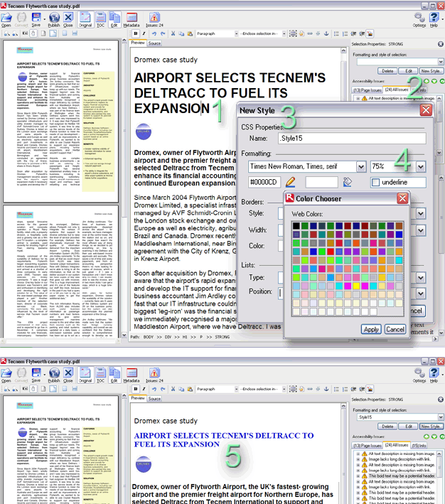Image resolution: width=445 pixels, height=504 pixels.
Task: Toggle Italic button in upper window toolbar
Action: [x=144, y=33]
